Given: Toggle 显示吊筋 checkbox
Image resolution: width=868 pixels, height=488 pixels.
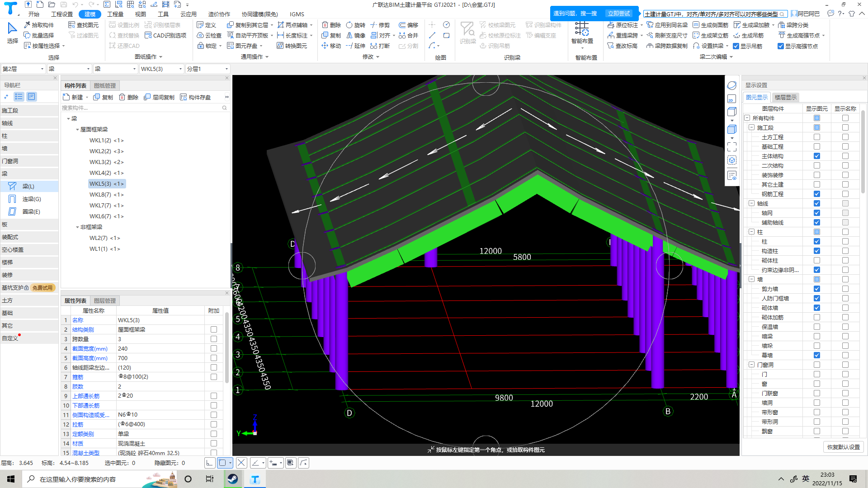Looking at the screenshot, I should coord(736,46).
